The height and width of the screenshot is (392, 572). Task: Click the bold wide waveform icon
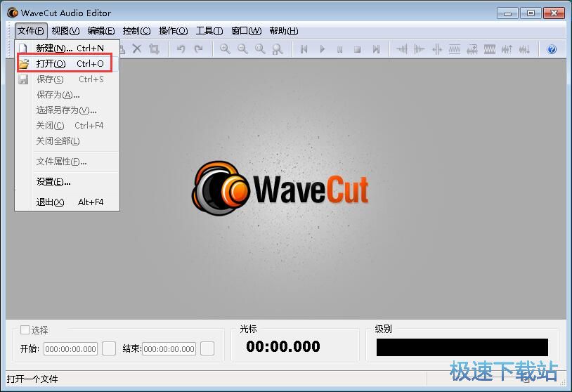[490, 49]
